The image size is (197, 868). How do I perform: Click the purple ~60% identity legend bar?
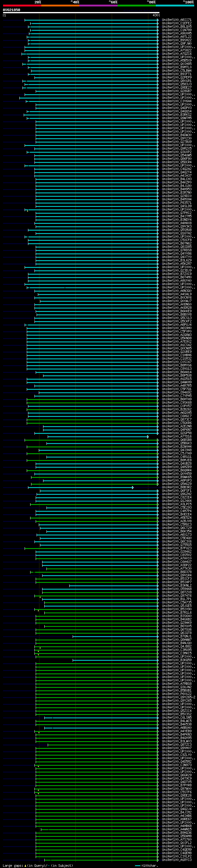98,6
